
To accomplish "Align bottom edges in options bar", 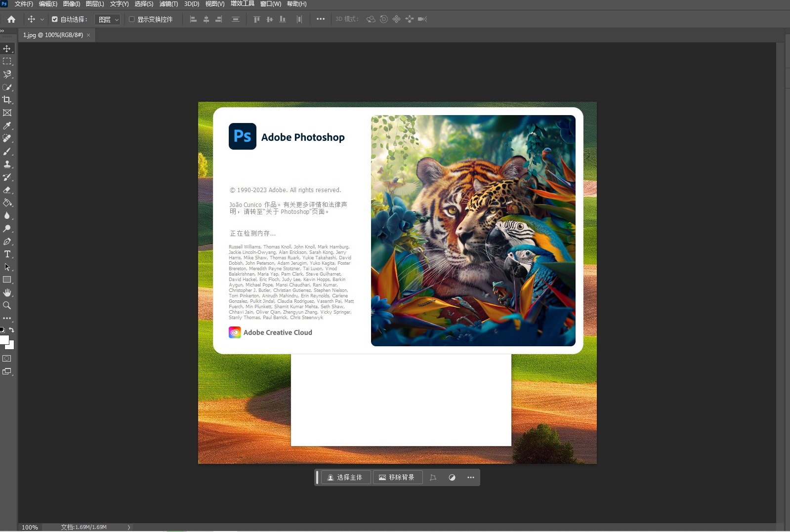I will (283, 19).
